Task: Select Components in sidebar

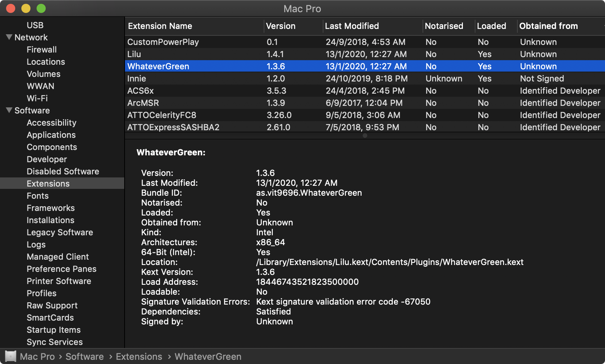Action: pyautogui.click(x=52, y=147)
